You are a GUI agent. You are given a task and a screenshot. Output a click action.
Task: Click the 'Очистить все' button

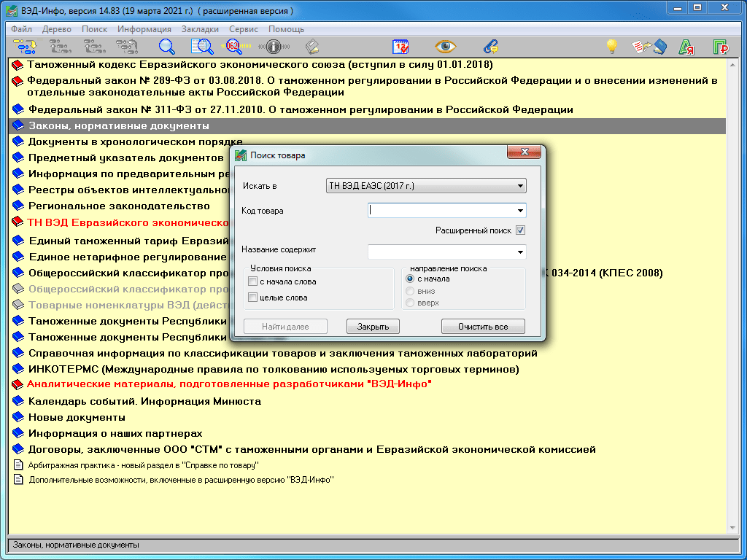pyautogui.click(x=482, y=327)
